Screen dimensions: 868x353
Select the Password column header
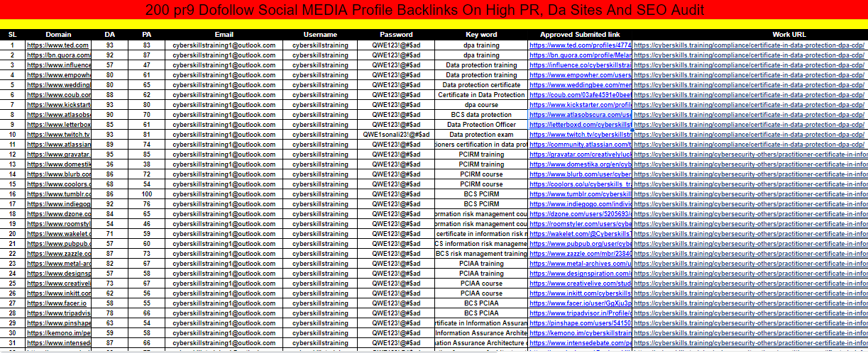[396, 34]
